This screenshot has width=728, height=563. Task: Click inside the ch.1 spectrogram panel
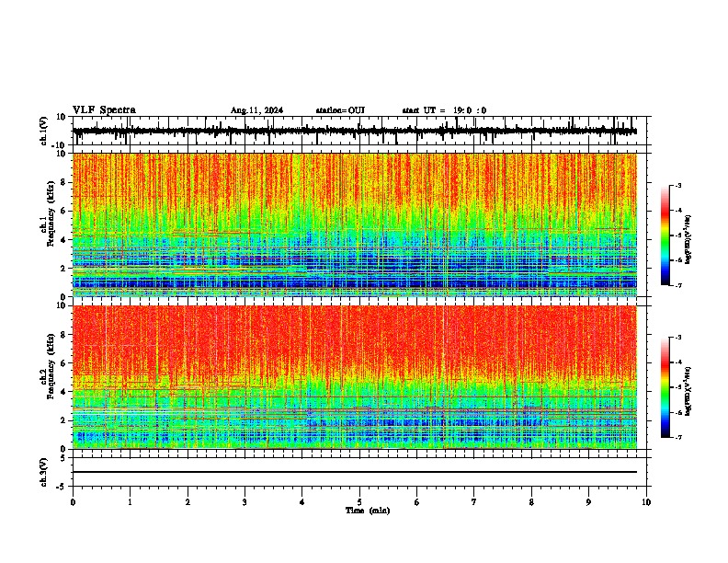tap(355, 224)
